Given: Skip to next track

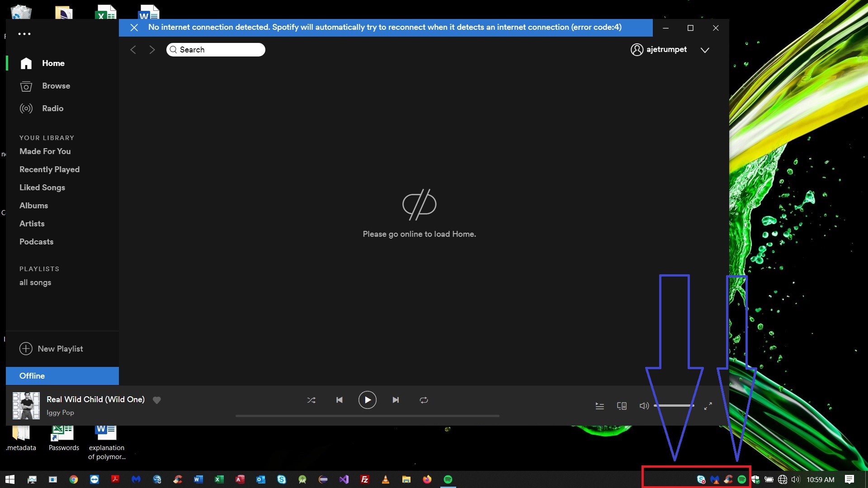Looking at the screenshot, I should [396, 400].
